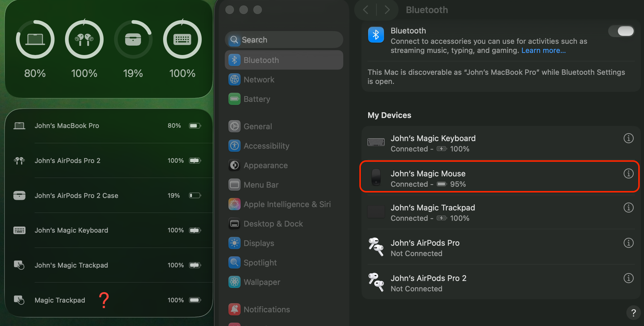Click the "Magic Trackpad" name in the last widget row

[x=60, y=300]
